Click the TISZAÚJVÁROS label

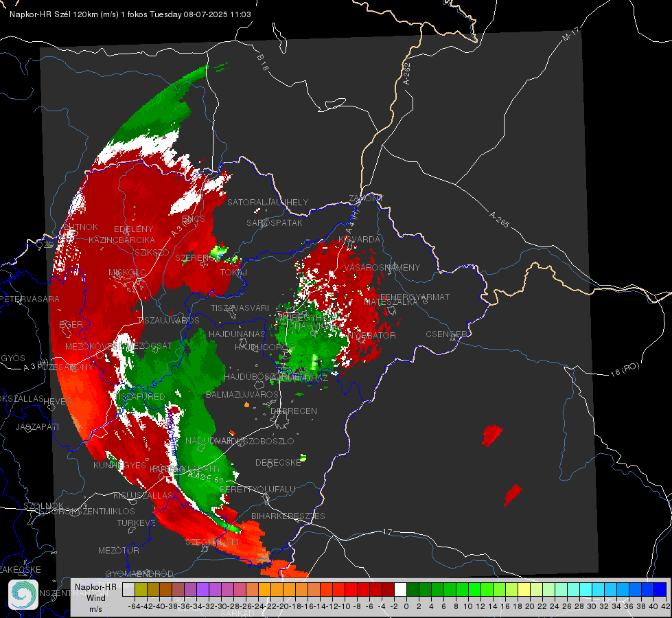169,321
